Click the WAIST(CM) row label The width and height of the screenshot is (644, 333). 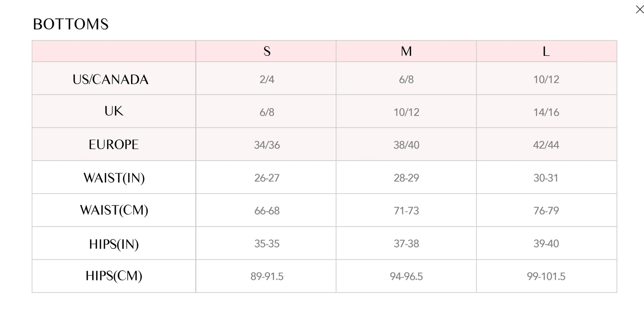(x=114, y=210)
